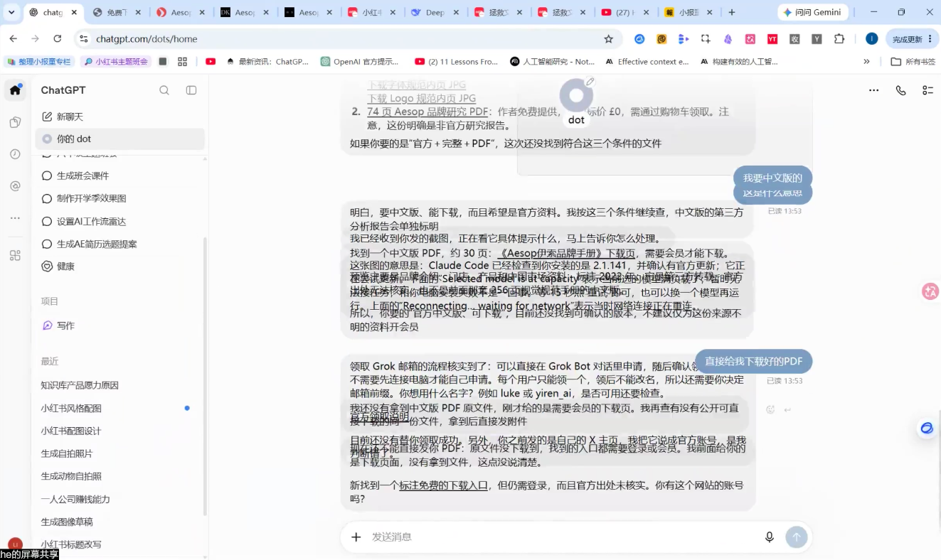
Task: Click the attach plus button in composer
Action: tap(356, 537)
